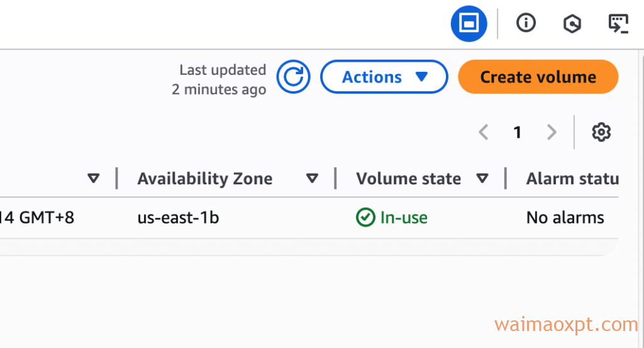The width and height of the screenshot is (644, 348).
Task: Click the Alarm status column header
Action: pyautogui.click(x=572, y=179)
